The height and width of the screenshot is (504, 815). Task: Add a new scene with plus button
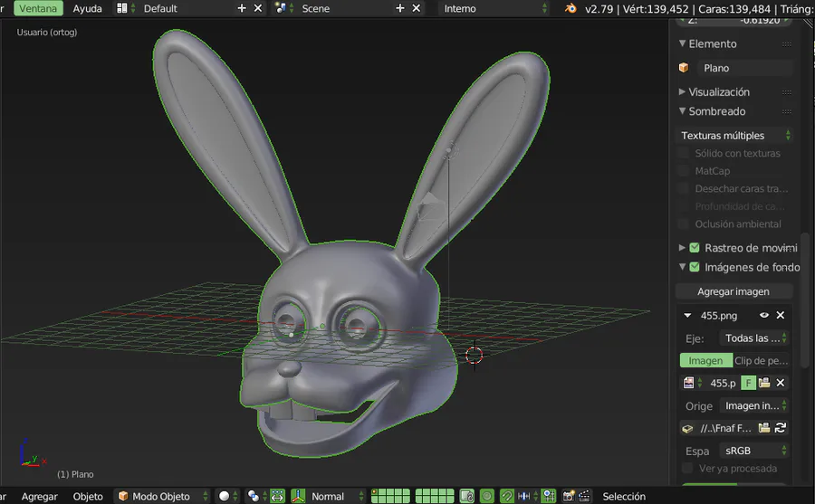pos(399,8)
